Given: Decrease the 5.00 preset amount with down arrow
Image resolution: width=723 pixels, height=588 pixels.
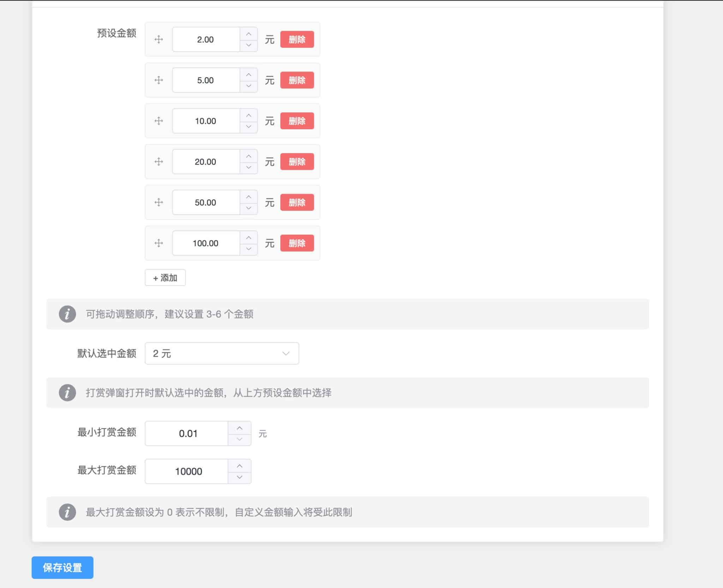Looking at the screenshot, I should point(249,86).
